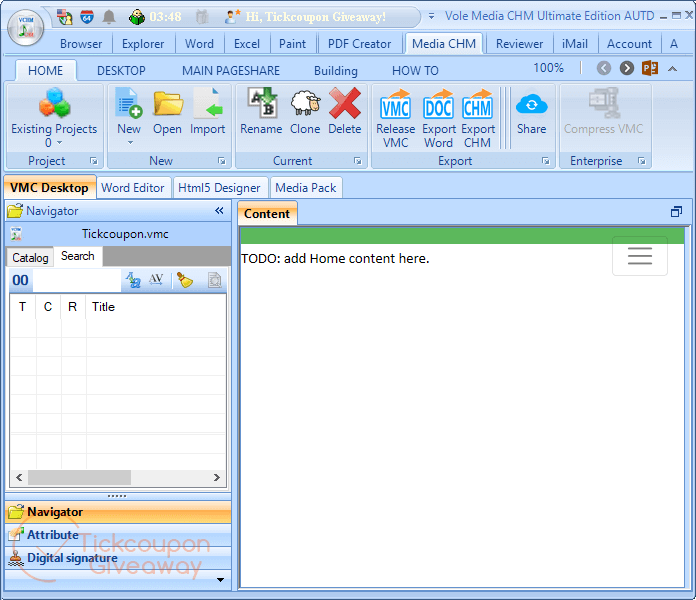This screenshot has height=600, width=696.
Task: Expand Existing Projects dropdown arrow
Action: click(59, 143)
